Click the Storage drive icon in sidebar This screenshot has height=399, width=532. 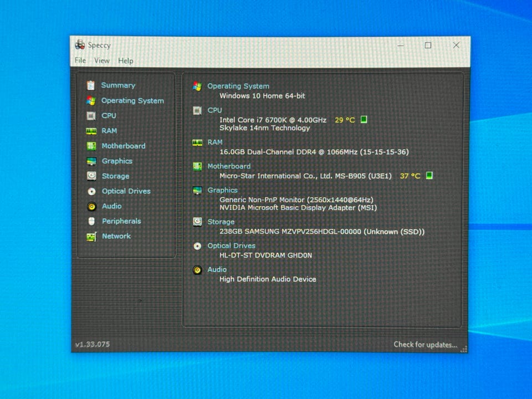(91, 176)
